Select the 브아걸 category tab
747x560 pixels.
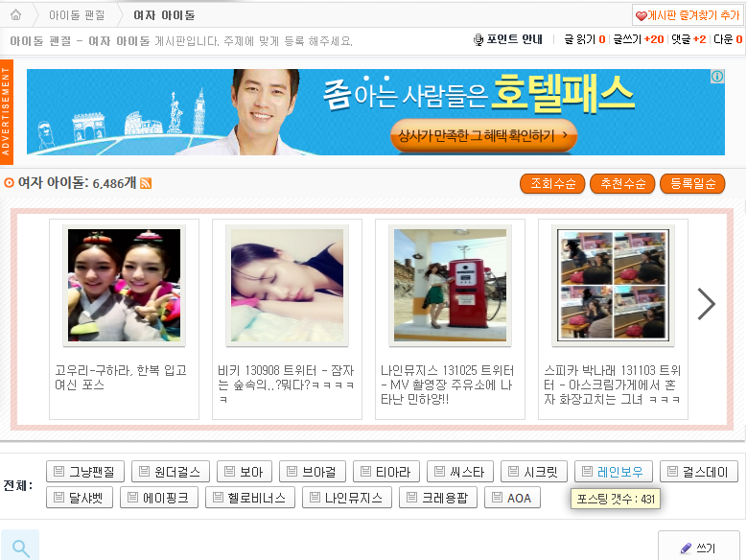point(313,472)
